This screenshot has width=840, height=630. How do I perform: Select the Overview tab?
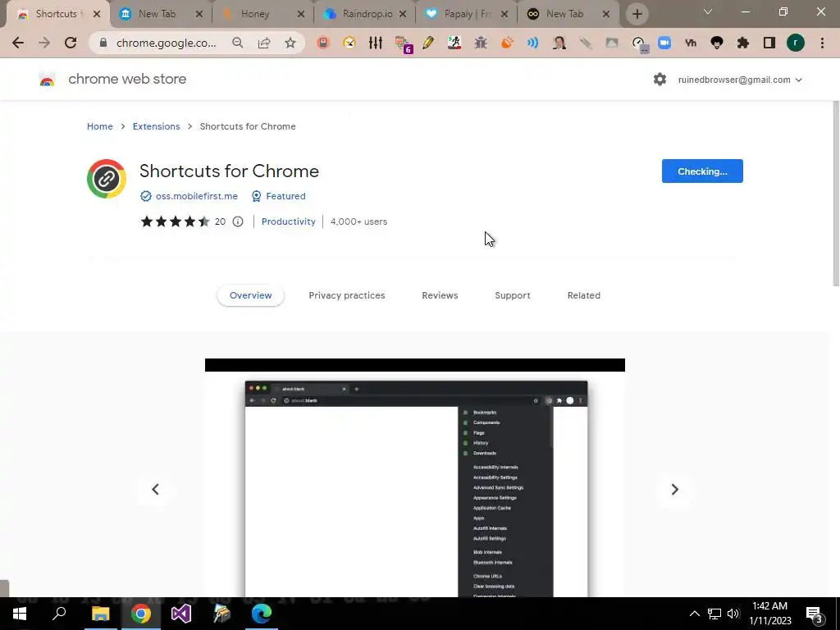(251, 295)
